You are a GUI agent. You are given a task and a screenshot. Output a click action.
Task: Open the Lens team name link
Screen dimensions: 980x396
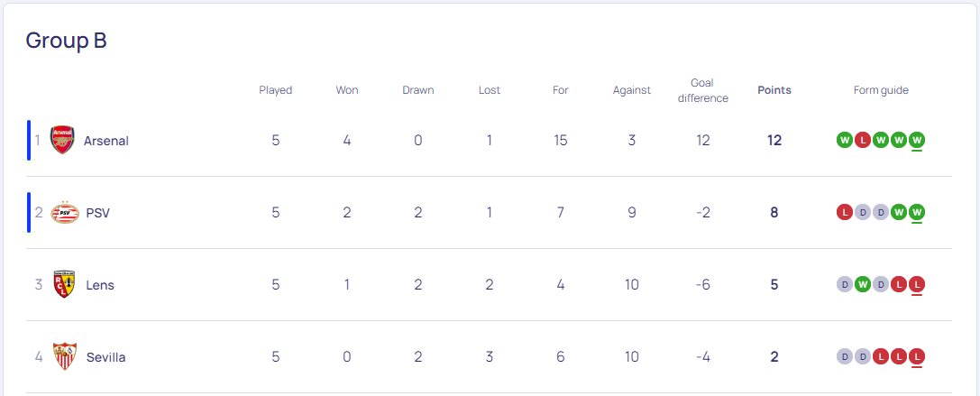tap(100, 285)
